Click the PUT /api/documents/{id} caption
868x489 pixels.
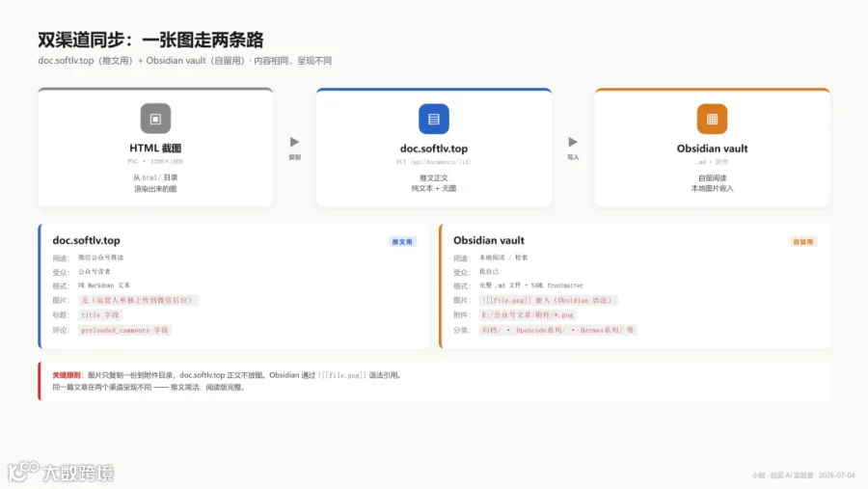coord(433,162)
